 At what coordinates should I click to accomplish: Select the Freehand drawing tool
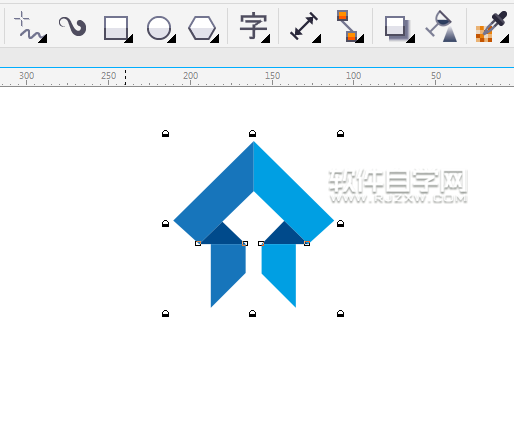(x=29, y=27)
